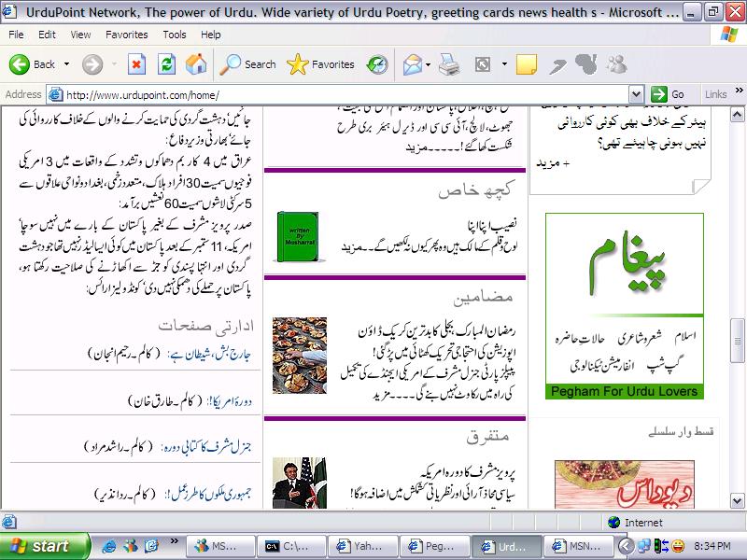Image resolution: width=747 pixels, height=560 pixels.
Task: Switch to the MS... taskbar window
Action: point(219,546)
